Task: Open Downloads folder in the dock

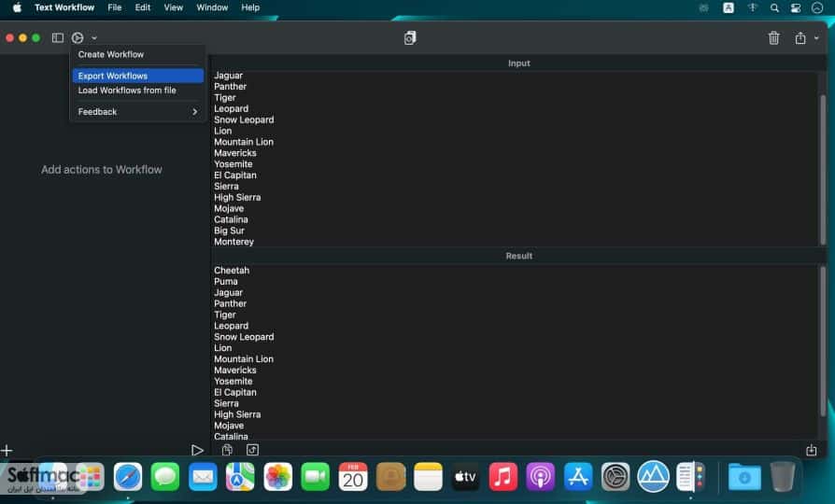Action: (x=744, y=476)
